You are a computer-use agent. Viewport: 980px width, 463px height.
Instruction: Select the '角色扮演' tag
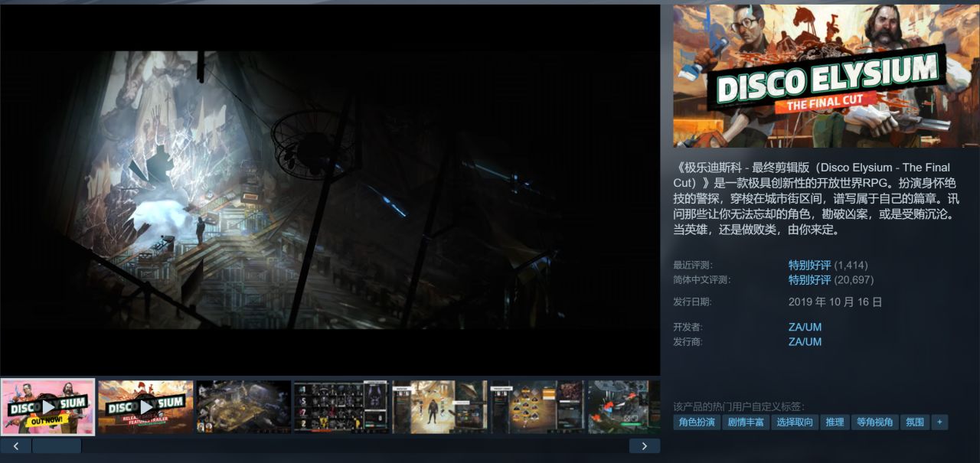[697, 422]
